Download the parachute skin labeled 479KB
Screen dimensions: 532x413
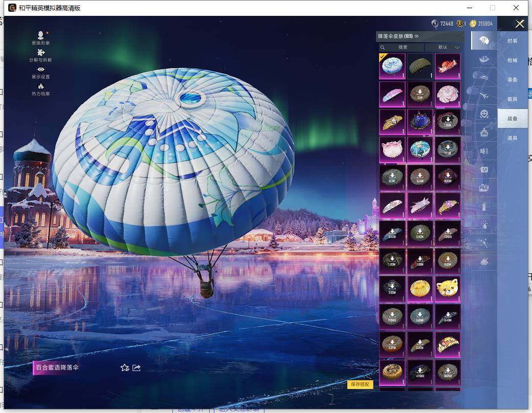(x=420, y=372)
